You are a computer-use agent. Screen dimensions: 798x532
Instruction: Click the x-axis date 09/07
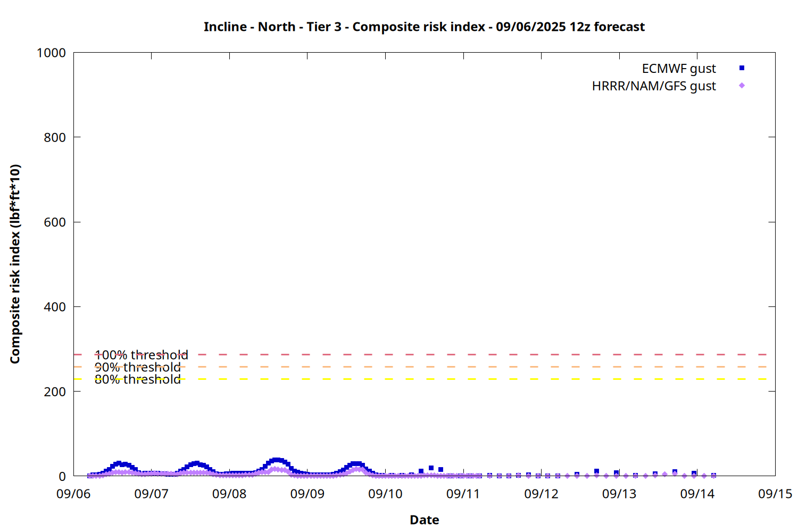point(152,494)
